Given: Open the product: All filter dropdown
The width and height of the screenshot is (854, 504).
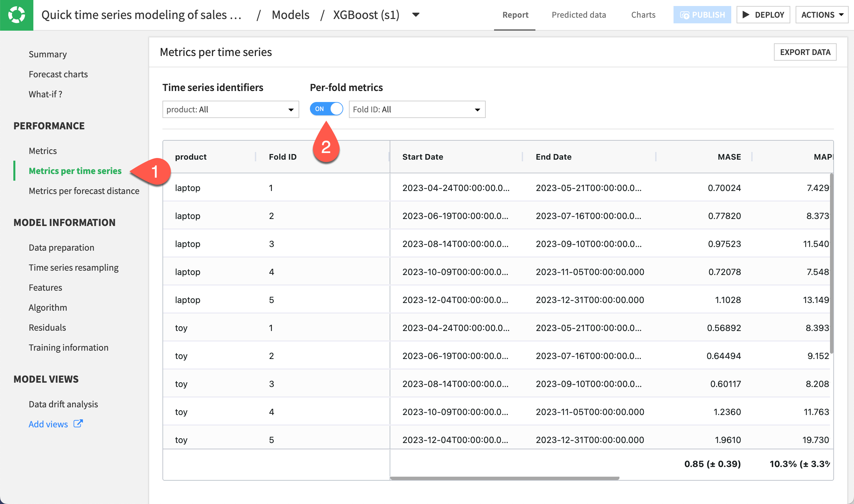Looking at the screenshot, I should click(231, 109).
